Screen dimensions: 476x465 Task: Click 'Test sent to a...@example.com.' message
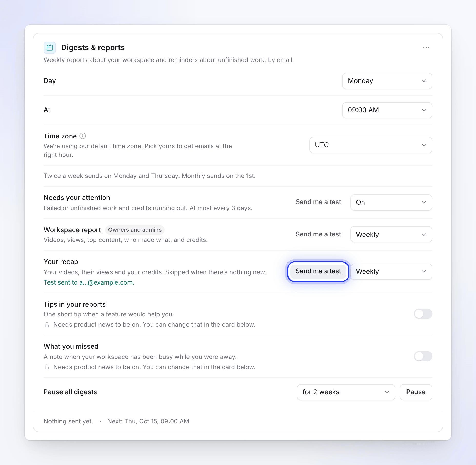pos(89,282)
